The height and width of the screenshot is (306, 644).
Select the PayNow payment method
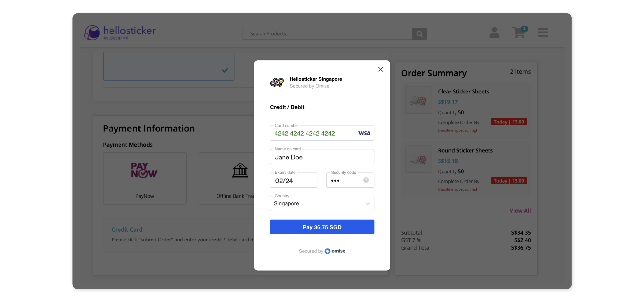(x=145, y=178)
